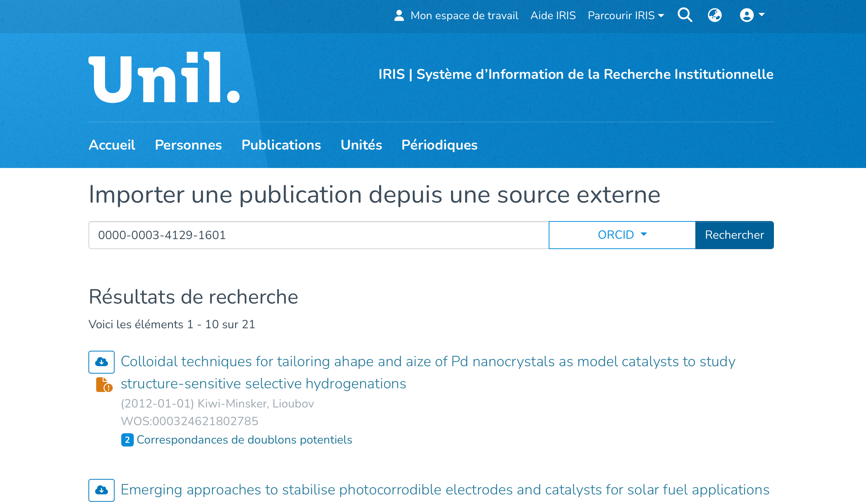Expand the Parcourir IRIS dropdown
Image resolution: width=866 pixels, height=504 pixels.
click(626, 15)
